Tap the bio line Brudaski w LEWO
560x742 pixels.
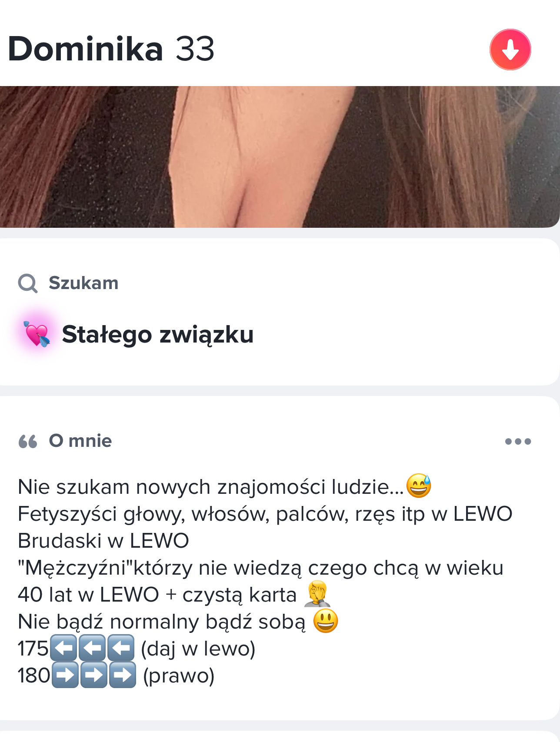pos(103,541)
